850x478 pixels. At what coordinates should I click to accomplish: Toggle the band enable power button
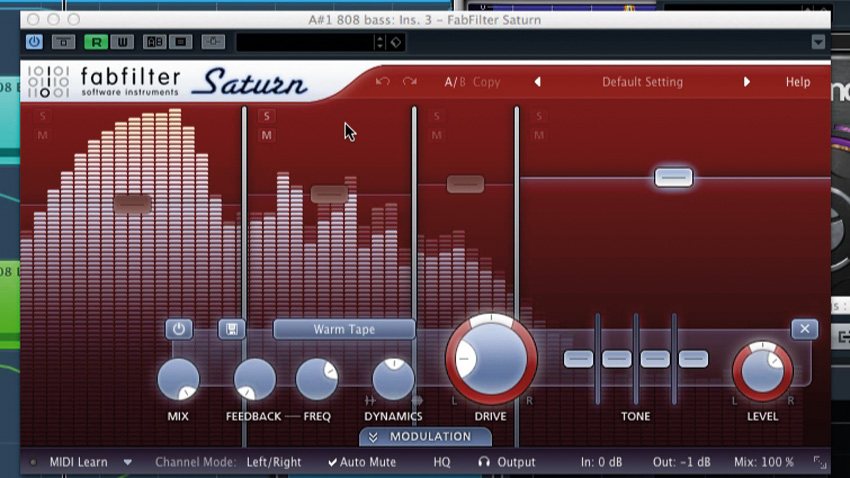(x=179, y=329)
